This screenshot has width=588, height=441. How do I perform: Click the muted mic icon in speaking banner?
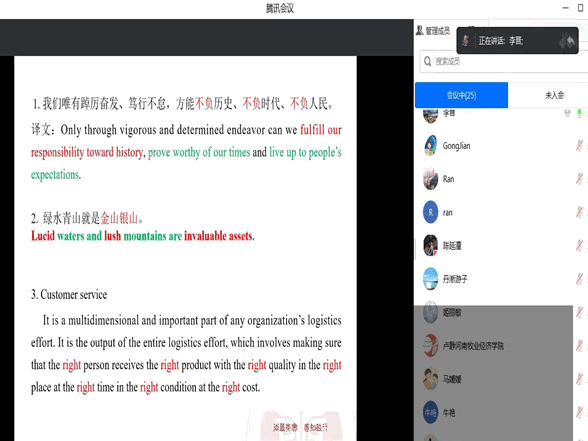coord(466,40)
